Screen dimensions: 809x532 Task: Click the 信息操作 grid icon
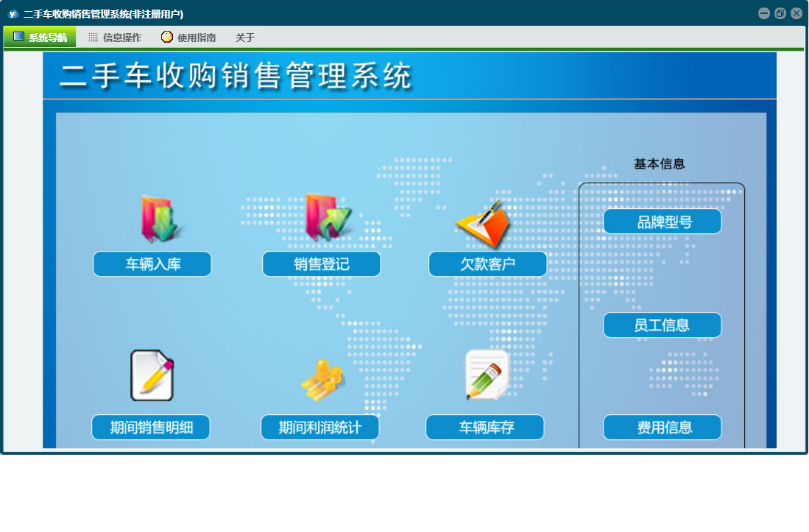[x=93, y=37]
